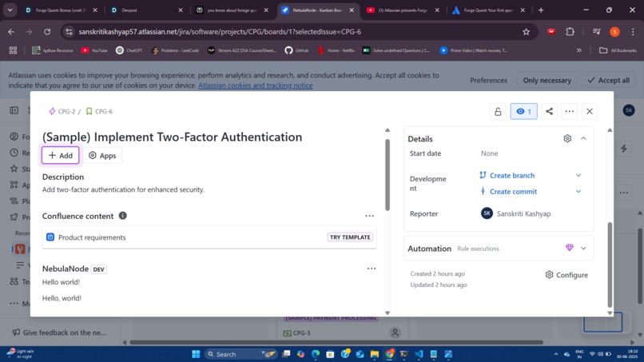Click Create branch link
Screen dimensions: 644x362
[x=512, y=176]
